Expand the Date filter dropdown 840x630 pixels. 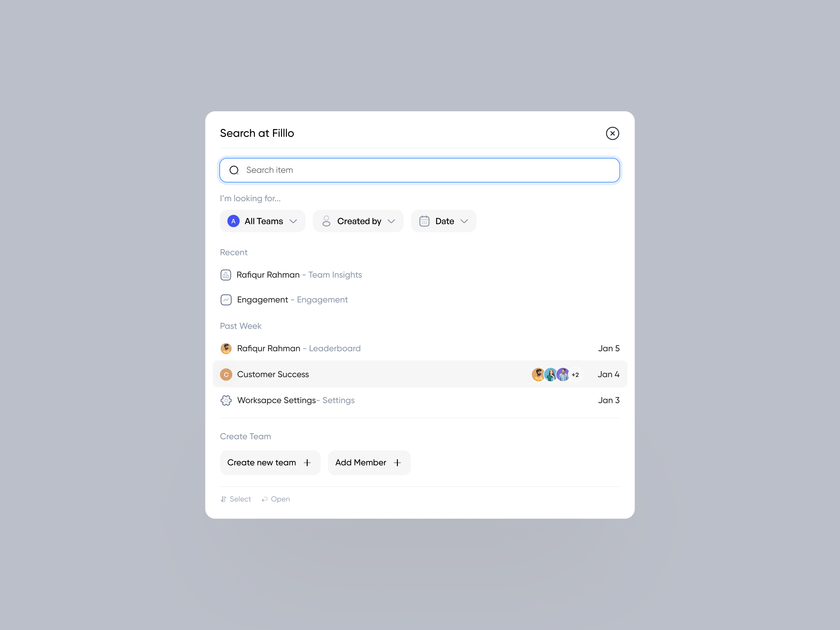pyautogui.click(x=443, y=221)
